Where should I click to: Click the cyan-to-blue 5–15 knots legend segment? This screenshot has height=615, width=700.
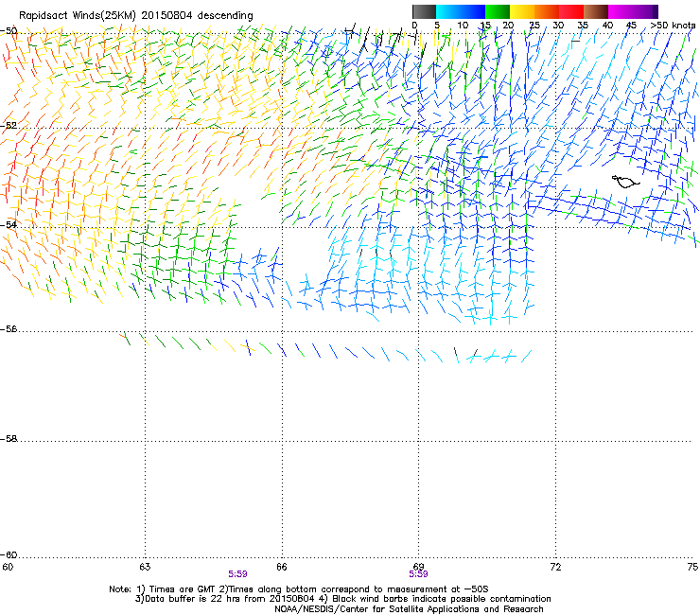point(461,11)
